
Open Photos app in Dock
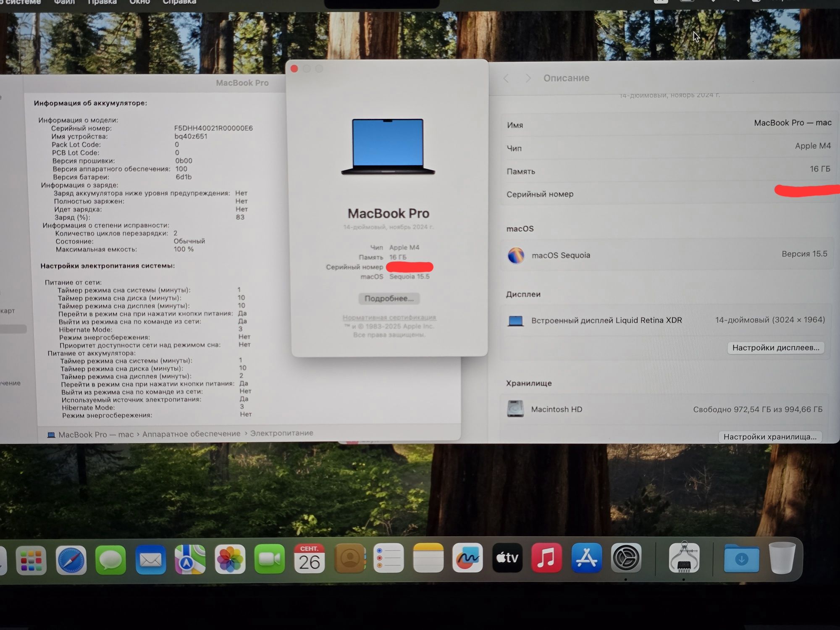(x=230, y=559)
